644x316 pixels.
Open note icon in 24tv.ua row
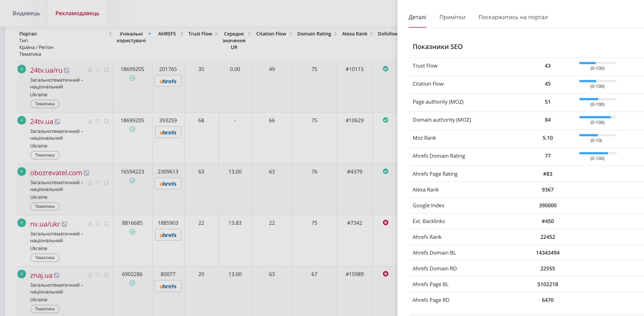point(106,121)
